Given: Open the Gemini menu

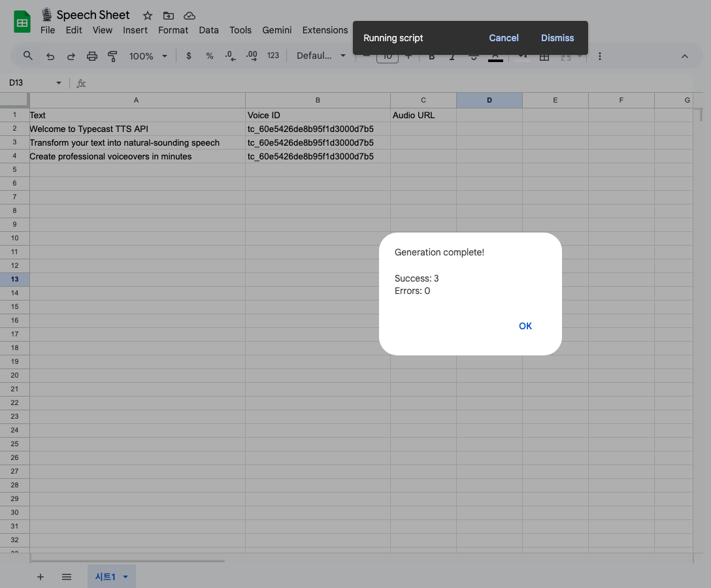Looking at the screenshot, I should [x=277, y=30].
